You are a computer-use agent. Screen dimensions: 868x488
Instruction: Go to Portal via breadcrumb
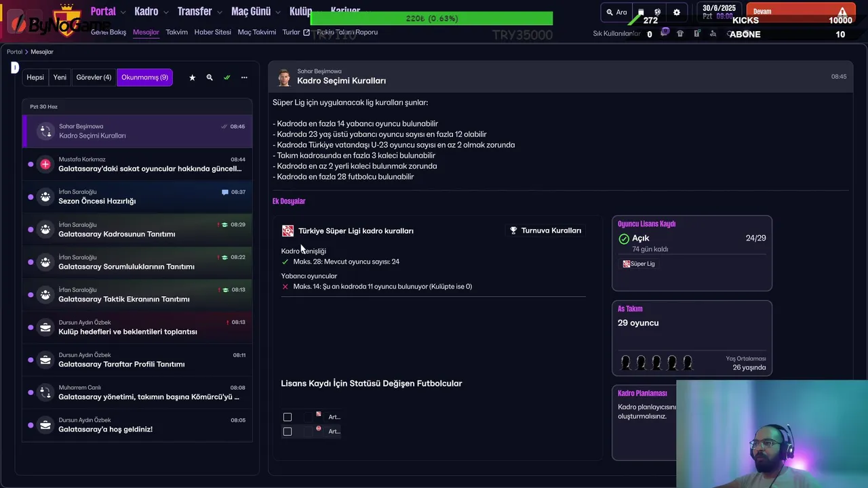[14, 52]
